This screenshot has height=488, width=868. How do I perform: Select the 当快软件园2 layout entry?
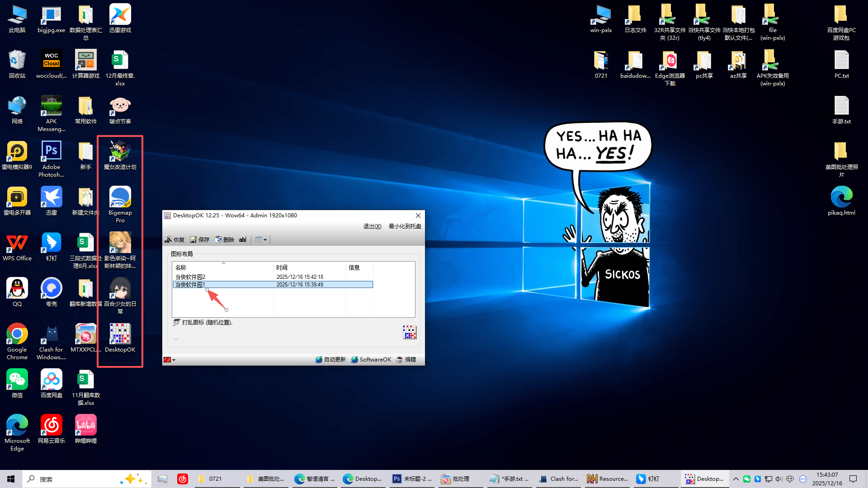pyautogui.click(x=190, y=277)
